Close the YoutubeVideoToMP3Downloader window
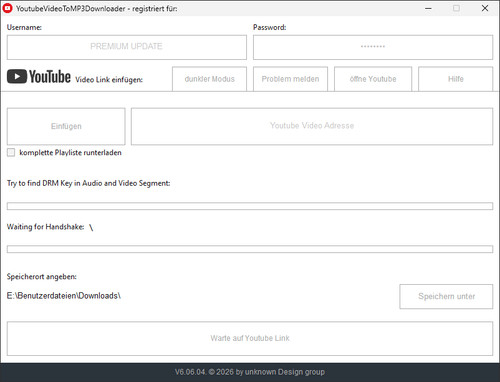The height and width of the screenshot is (382, 500). [485, 8]
